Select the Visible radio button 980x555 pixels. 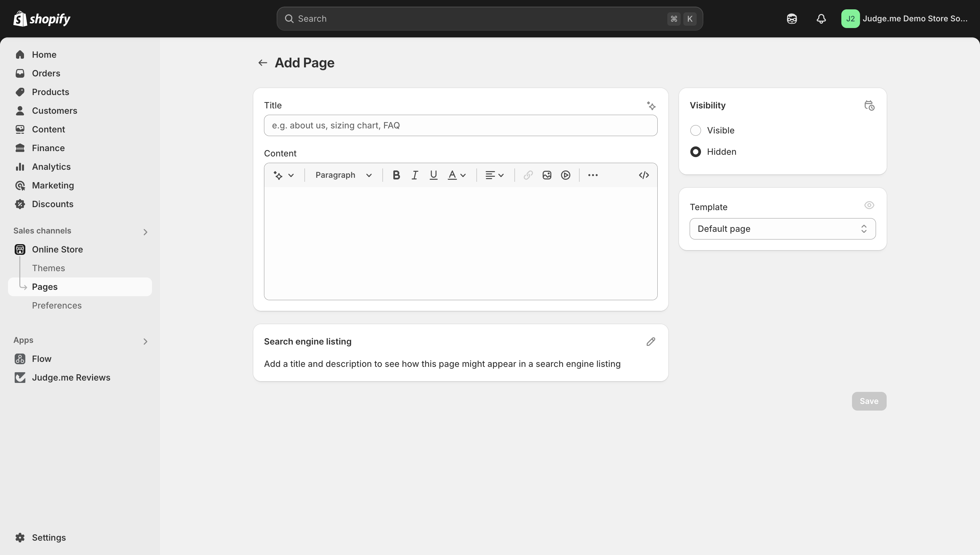coord(695,130)
